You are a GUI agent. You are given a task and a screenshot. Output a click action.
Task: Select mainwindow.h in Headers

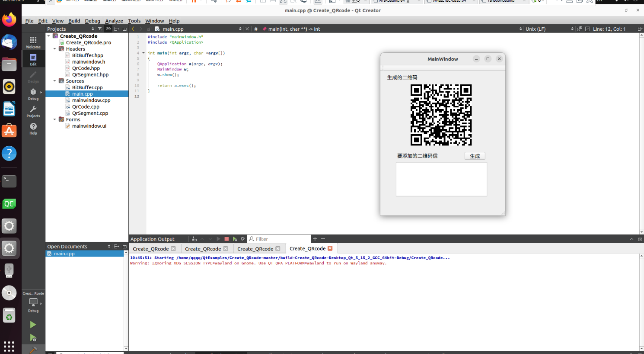tap(89, 62)
